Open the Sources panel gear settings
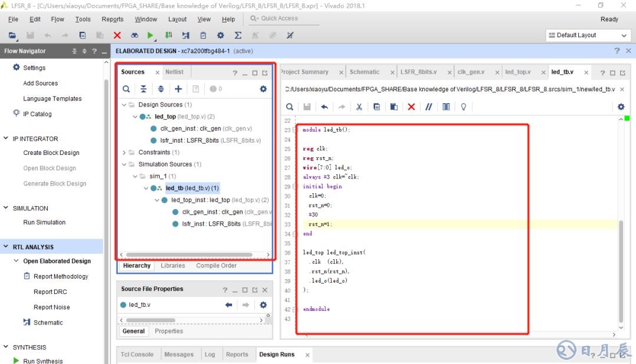The height and width of the screenshot is (364, 636). pyautogui.click(x=263, y=89)
